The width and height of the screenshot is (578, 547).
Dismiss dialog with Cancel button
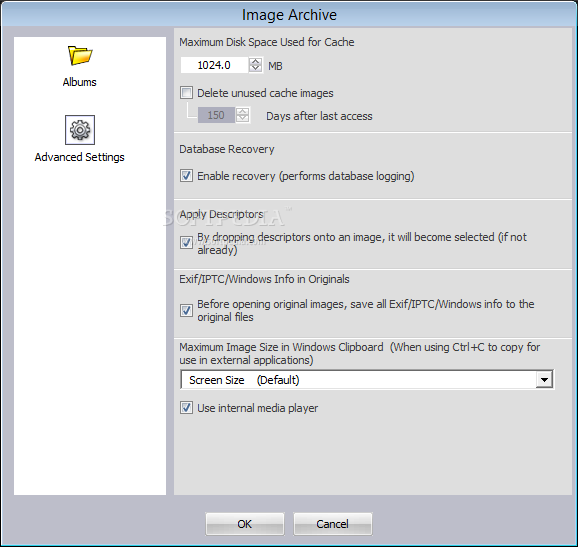pyautogui.click(x=332, y=524)
